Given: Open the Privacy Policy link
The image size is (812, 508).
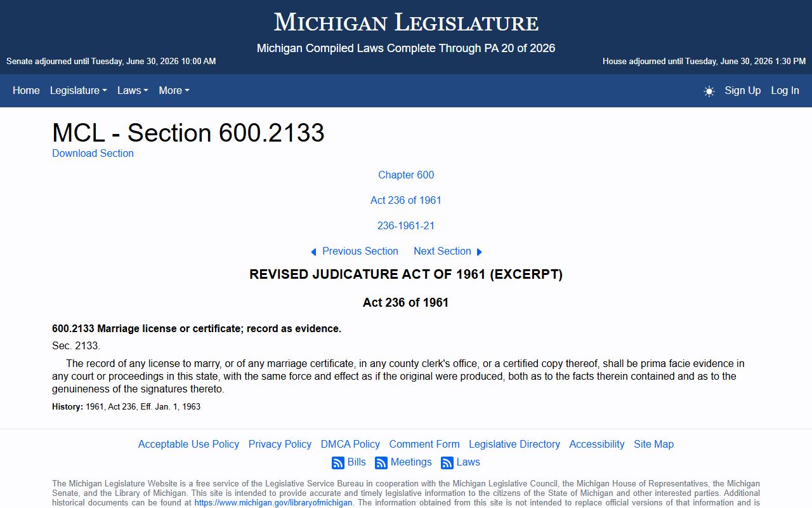Looking at the screenshot, I should (x=280, y=444).
